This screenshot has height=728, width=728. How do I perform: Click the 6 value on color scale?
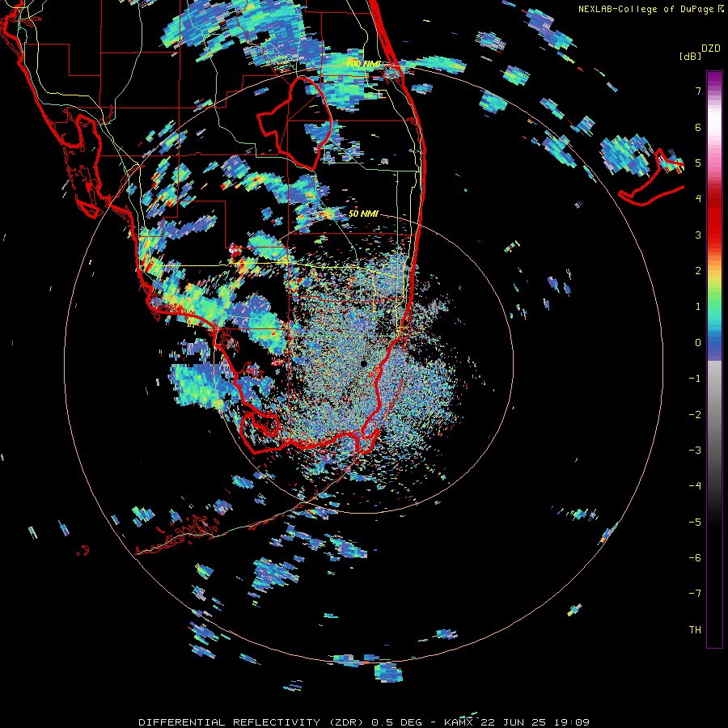(x=698, y=127)
